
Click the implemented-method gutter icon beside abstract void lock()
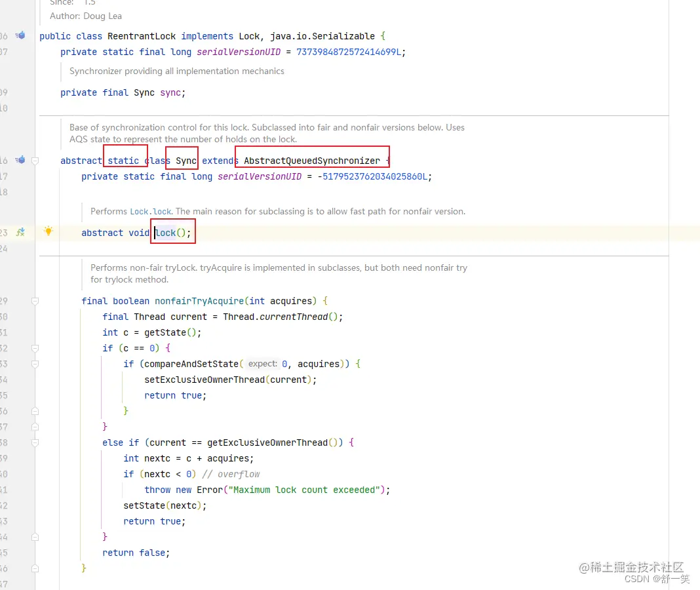(x=20, y=232)
